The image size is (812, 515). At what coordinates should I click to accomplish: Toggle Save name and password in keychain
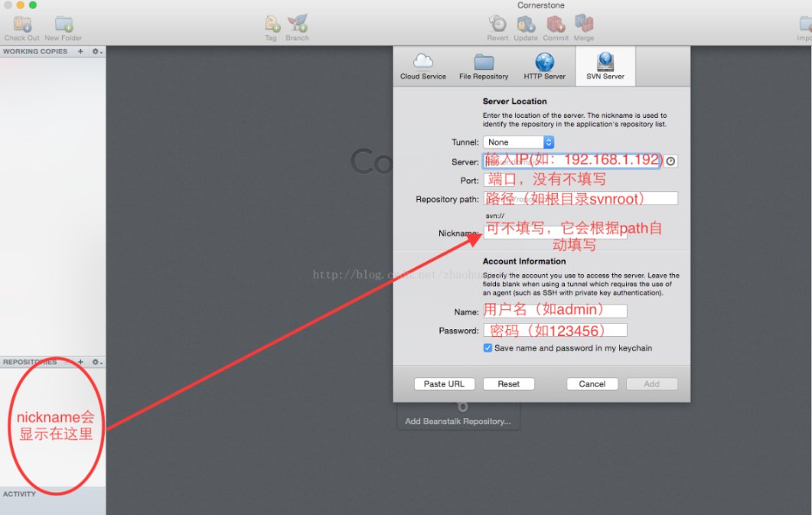pyautogui.click(x=488, y=348)
